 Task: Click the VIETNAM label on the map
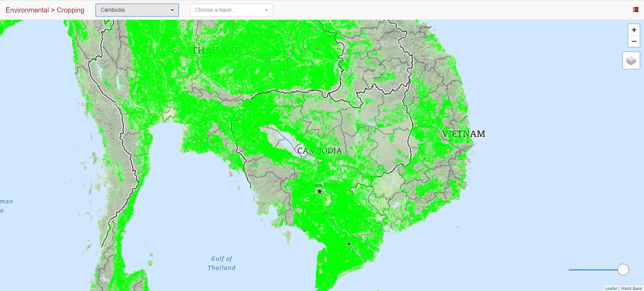pos(464,134)
